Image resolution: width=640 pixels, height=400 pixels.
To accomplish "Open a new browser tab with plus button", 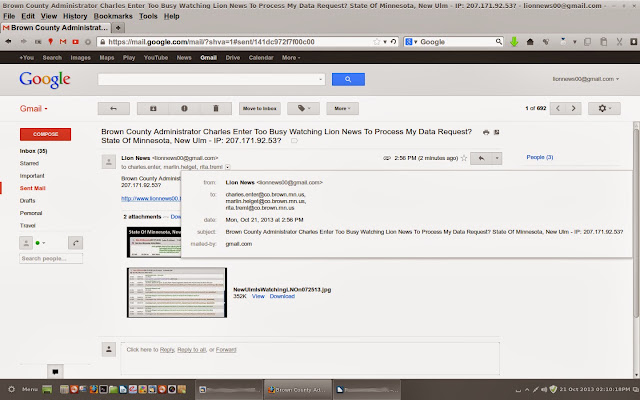I will (118, 28).
